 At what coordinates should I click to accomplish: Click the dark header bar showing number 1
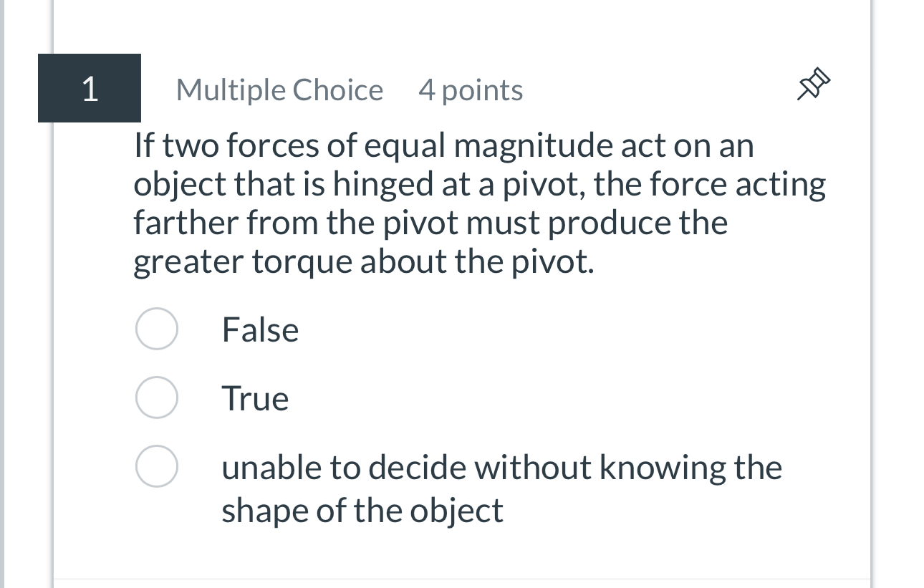click(89, 88)
